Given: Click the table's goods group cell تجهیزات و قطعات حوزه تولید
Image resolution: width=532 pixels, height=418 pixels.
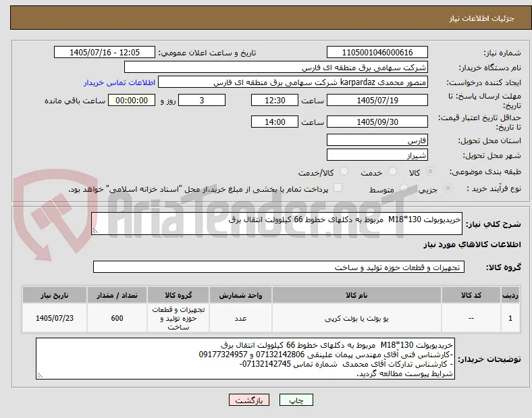Looking at the screenshot, I should click(x=178, y=318).
